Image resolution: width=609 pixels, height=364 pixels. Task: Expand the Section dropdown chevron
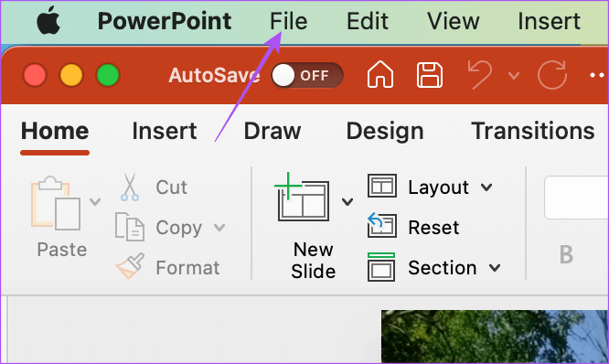tap(495, 268)
